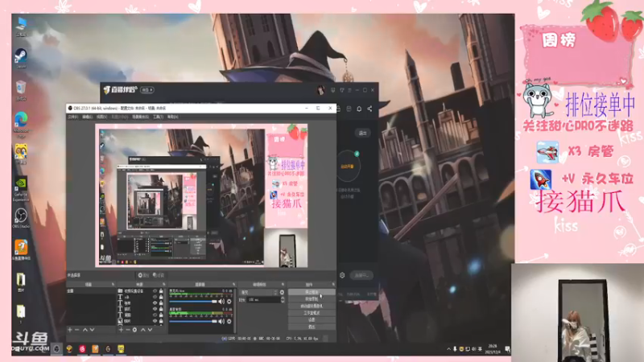Adjust the transition duration stepper arrows
The height and width of the screenshot is (362, 644).
pyautogui.click(x=283, y=299)
